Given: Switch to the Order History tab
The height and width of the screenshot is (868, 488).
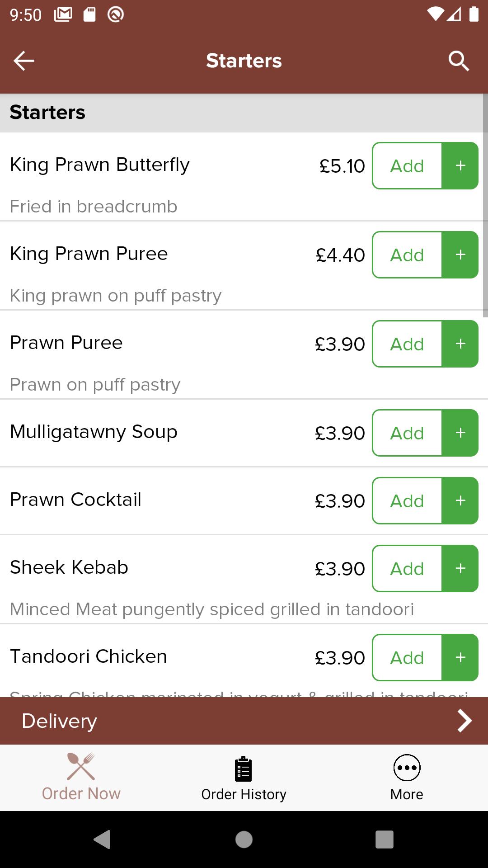Looking at the screenshot, I should point(244,777).
